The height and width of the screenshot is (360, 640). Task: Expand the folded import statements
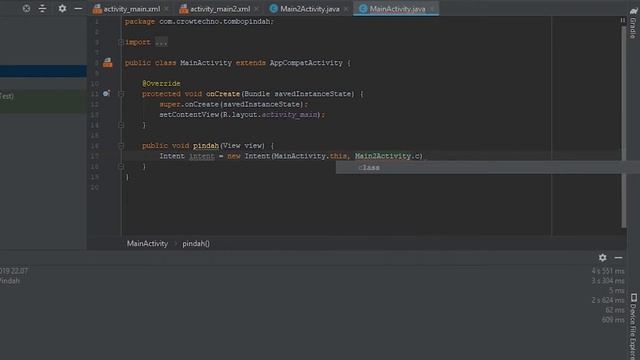click(x=162, y=42)
